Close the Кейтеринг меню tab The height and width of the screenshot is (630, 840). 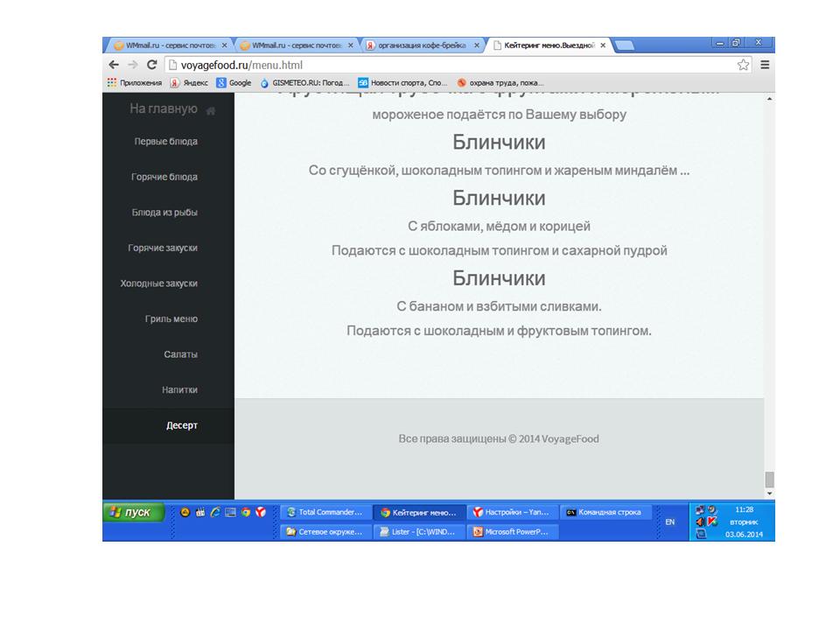click(603, 45)
